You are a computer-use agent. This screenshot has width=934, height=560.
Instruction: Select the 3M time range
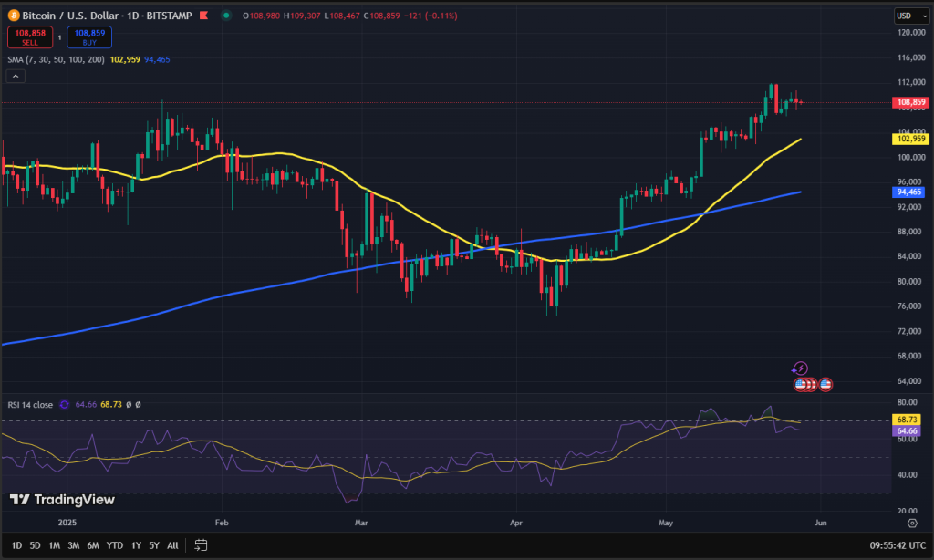tap(73, 545)
